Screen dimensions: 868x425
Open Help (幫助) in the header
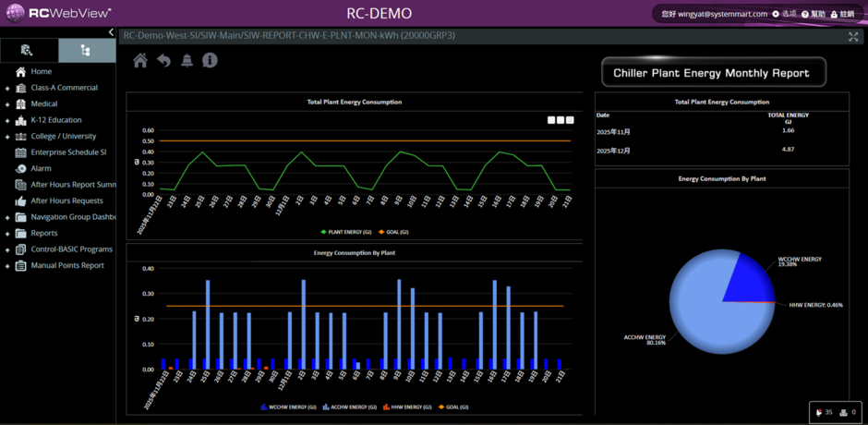coord(814,14)
